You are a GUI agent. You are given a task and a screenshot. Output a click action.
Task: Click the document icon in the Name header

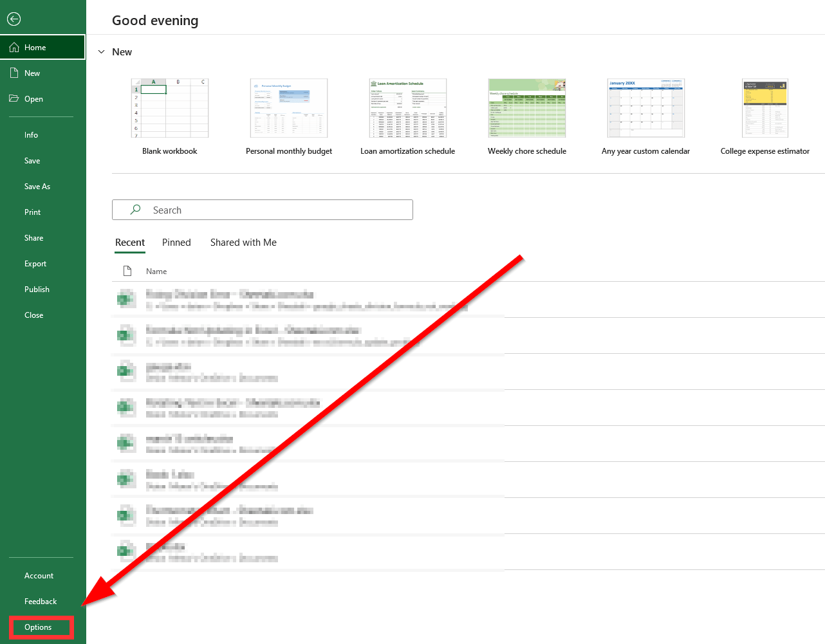[x=127, y=271]
